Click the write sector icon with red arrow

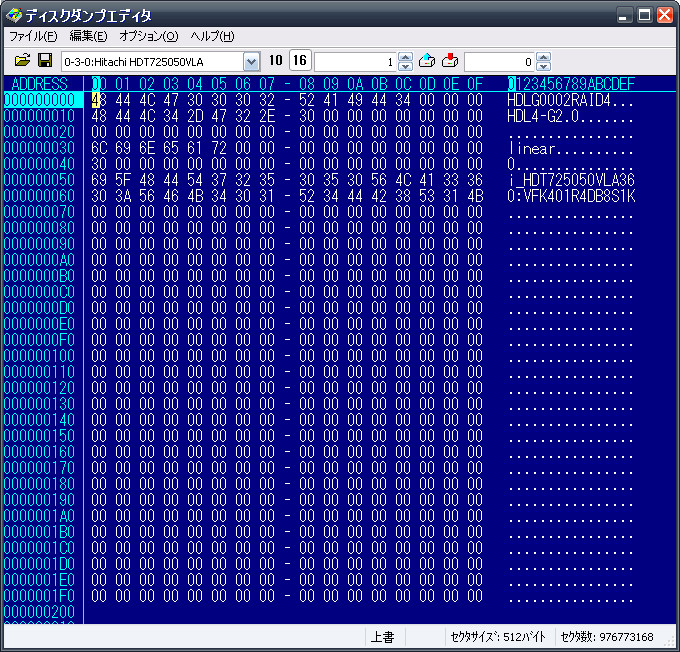point(450,61)
